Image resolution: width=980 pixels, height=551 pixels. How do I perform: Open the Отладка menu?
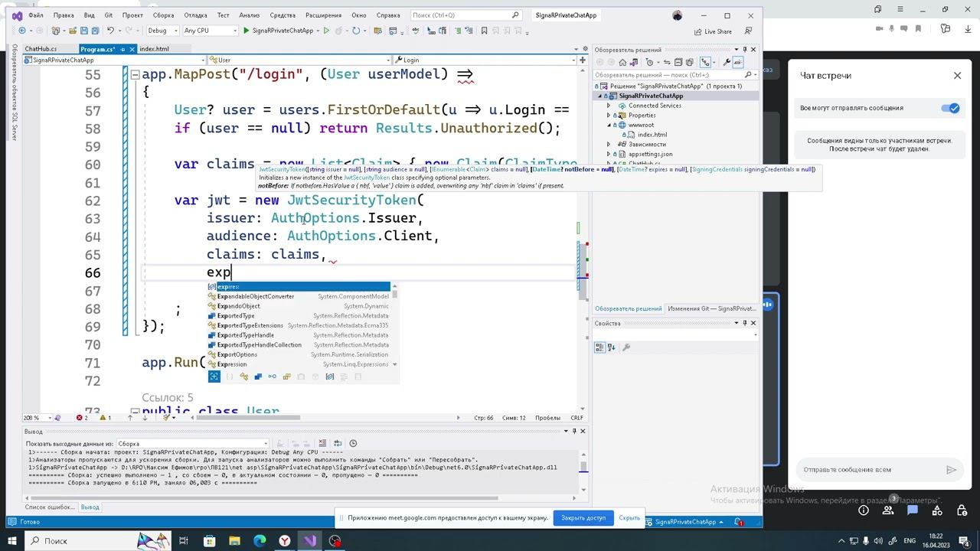(195, 15)
